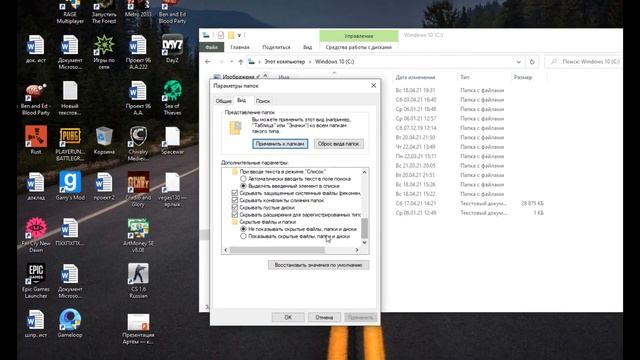The height and width of the screenshot is (360, 640).
Task: Toggle Скрывать защищенные системные файлы checkbox
Action: [x=235, y=193]
